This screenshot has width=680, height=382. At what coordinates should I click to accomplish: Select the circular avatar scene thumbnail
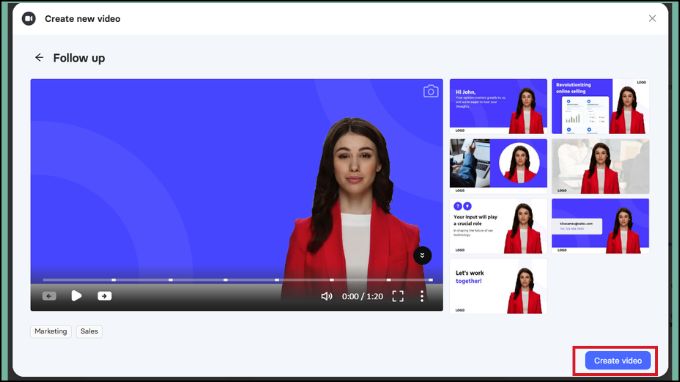pos(498,166)
